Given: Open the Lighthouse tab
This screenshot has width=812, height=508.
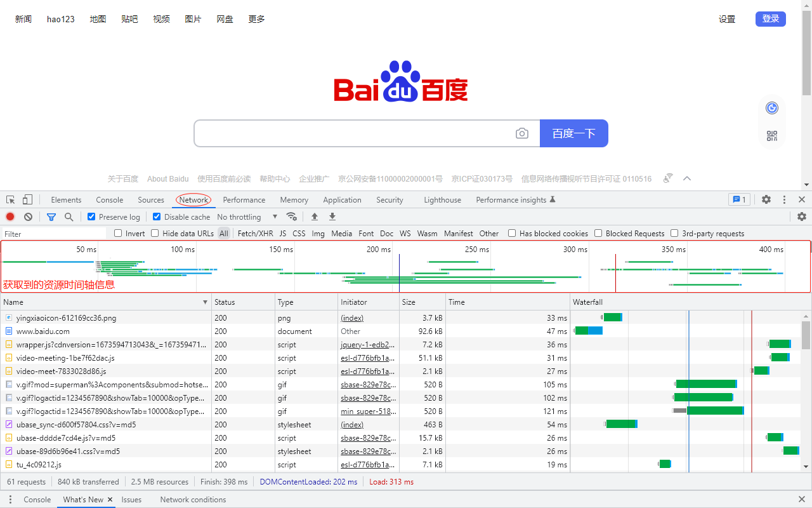Looking at the screenshot, I should point(442,199).
